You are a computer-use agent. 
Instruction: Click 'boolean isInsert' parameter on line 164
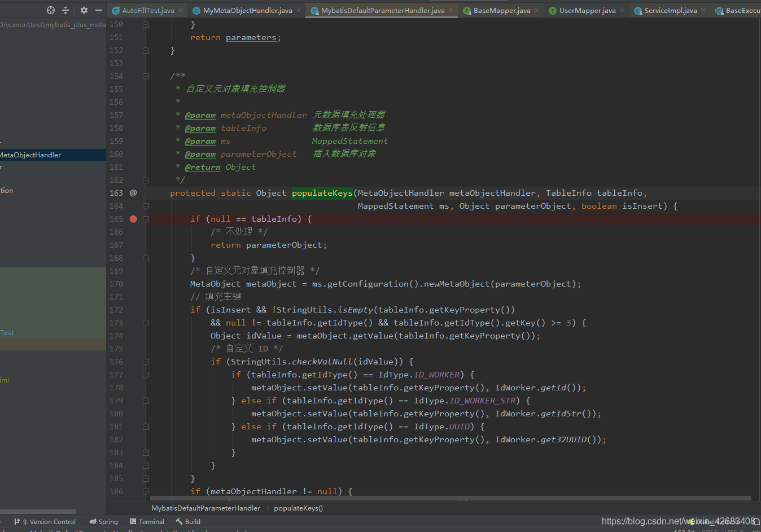click(622, 206)
